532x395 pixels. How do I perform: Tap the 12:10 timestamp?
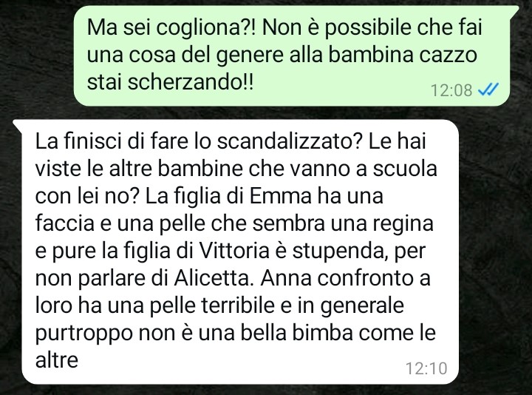426,368
